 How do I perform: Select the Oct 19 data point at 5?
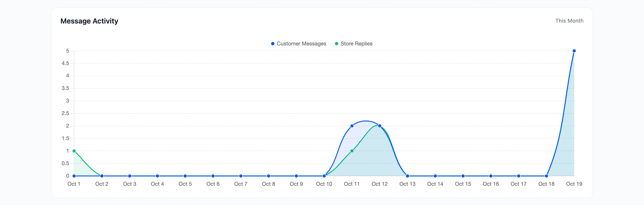tap(574, 51)
